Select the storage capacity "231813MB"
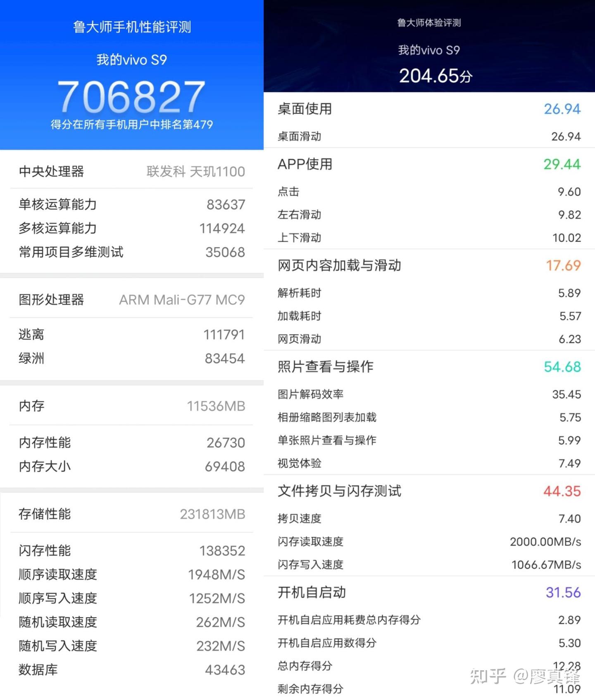The image size is (595, 700). 213,514
